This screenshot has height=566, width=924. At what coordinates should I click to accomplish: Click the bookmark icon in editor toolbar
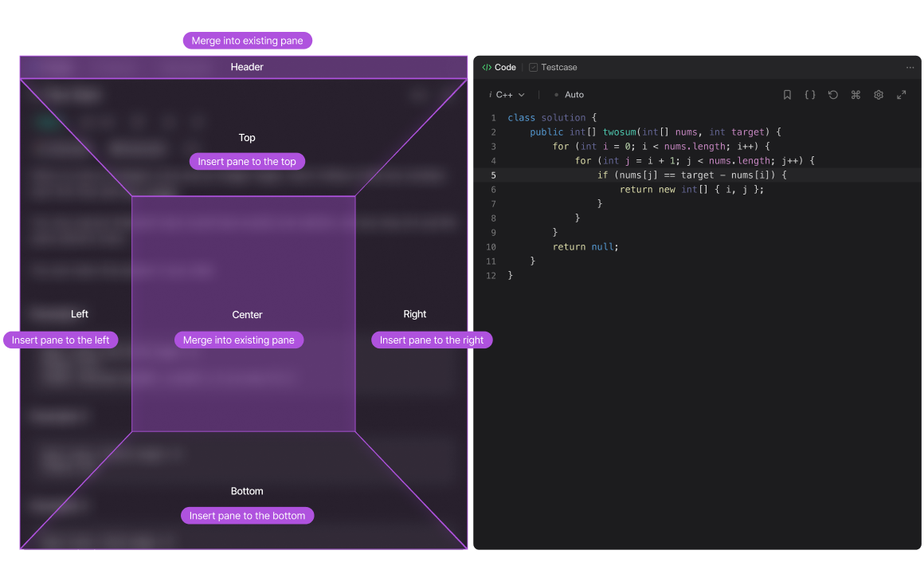787,95
